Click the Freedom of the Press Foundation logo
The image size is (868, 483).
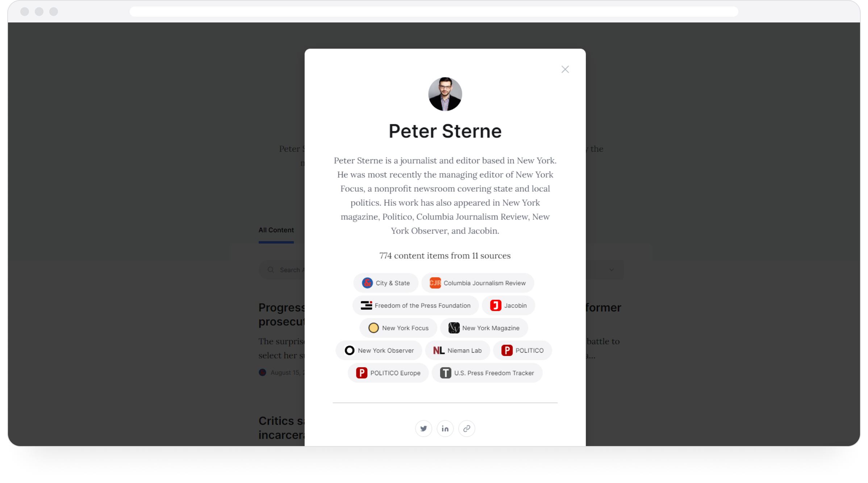click(366, 306)
